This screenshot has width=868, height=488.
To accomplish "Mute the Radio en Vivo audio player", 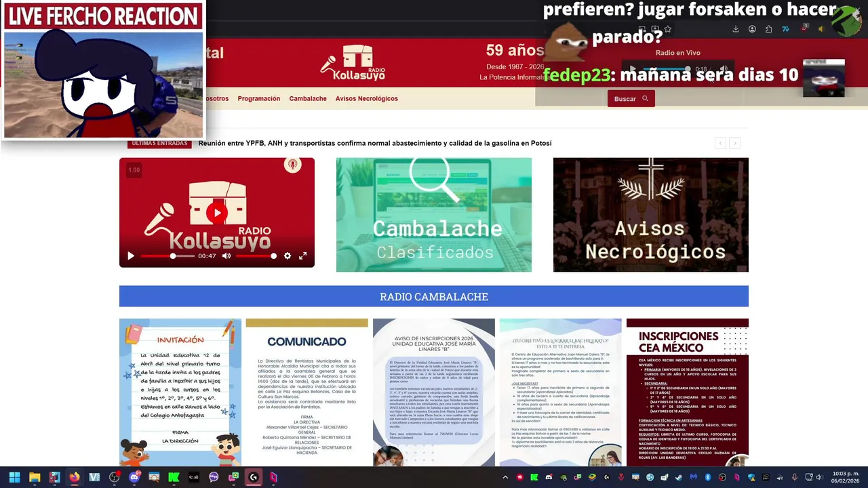I will pos(724,69).
